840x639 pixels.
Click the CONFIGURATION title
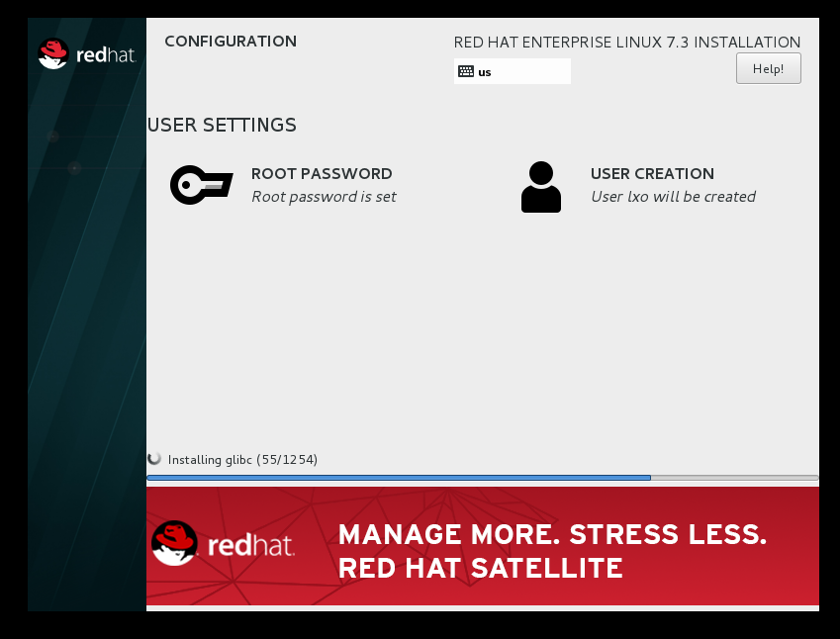click(231, 42)
